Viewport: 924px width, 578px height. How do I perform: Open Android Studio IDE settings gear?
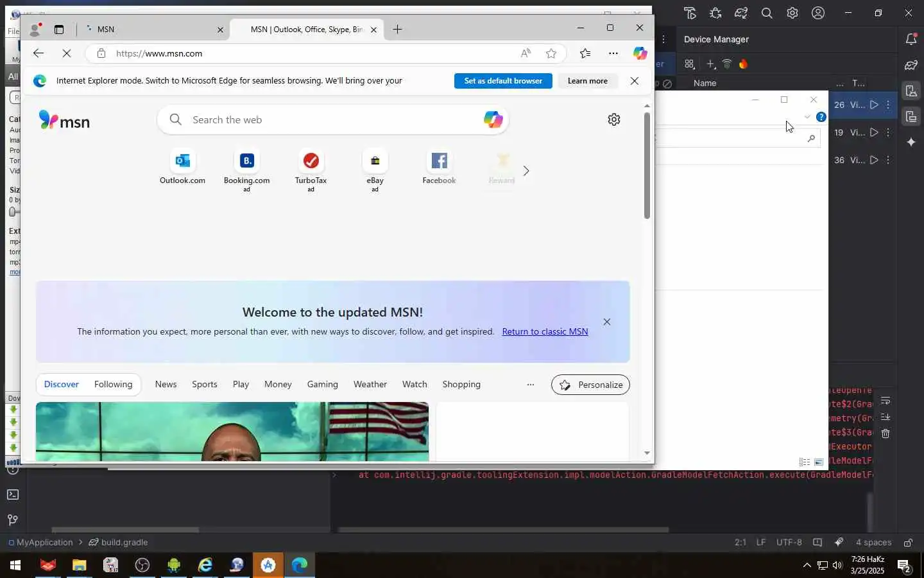click(792, 13)
